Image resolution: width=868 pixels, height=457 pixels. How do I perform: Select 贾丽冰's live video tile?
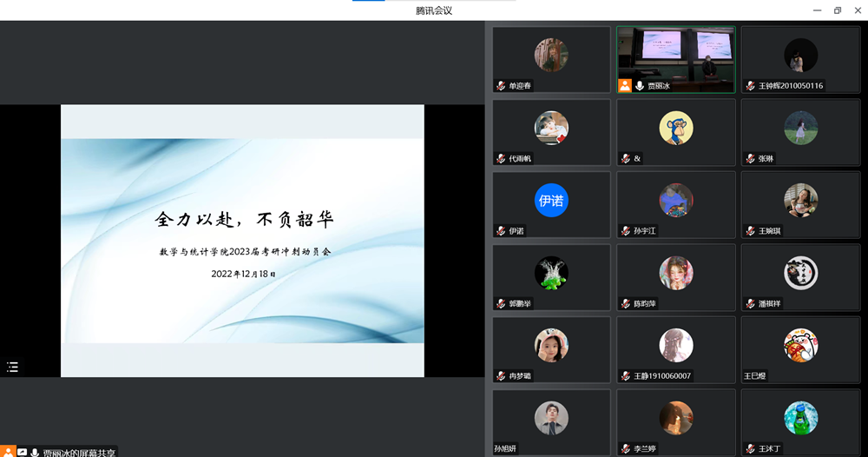tap(675, 54)
